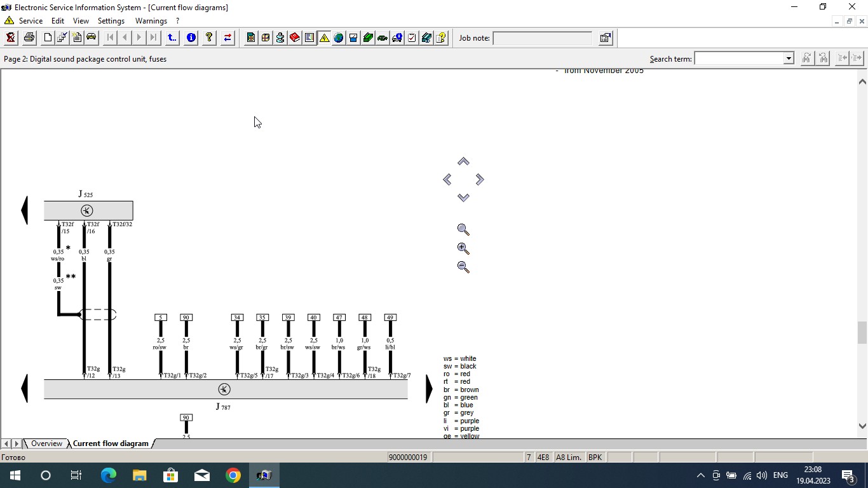Click the printer icon in toolbar
Screen dimensions: 868x488
pyautogui.click(x=29, y=37)
